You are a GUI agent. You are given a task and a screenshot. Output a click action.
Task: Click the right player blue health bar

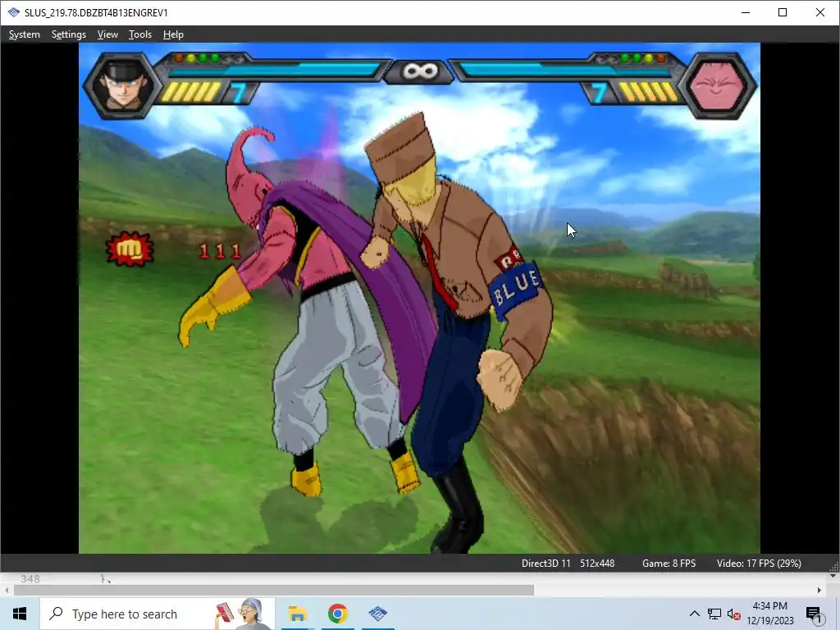(565, 71)
